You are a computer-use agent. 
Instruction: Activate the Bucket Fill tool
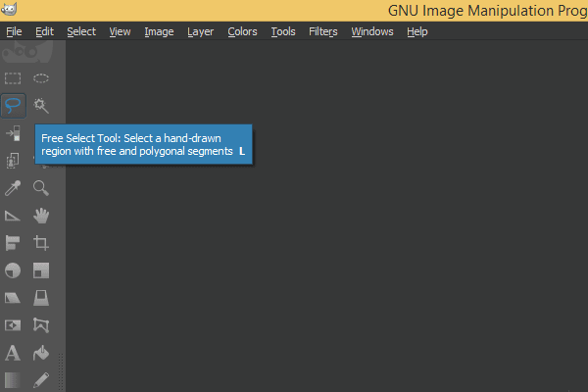point(41,353)
